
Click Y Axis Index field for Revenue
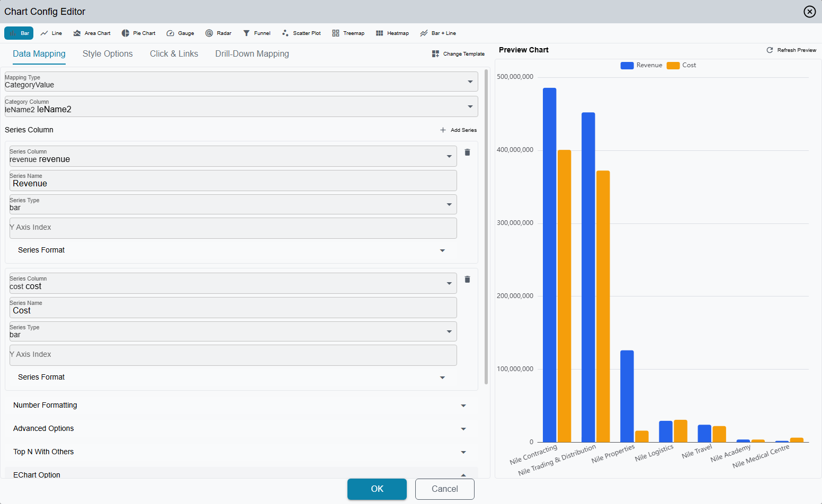[x=233, y=228]
